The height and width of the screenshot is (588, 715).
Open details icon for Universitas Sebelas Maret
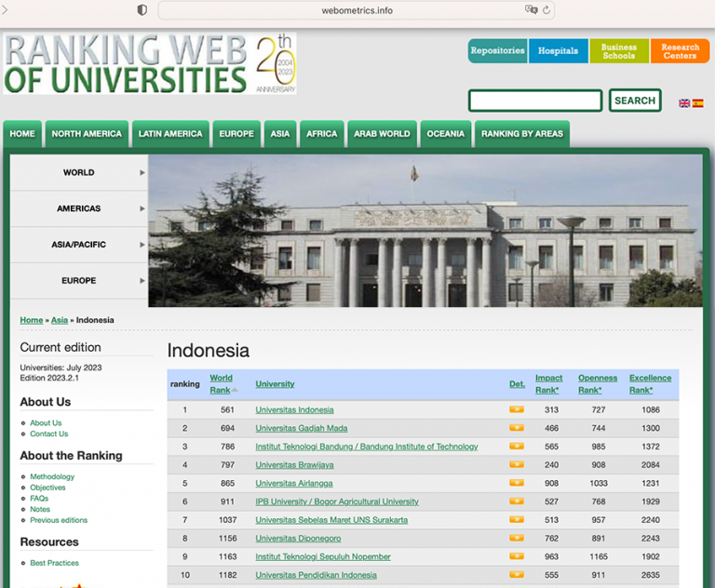point(516,519)
